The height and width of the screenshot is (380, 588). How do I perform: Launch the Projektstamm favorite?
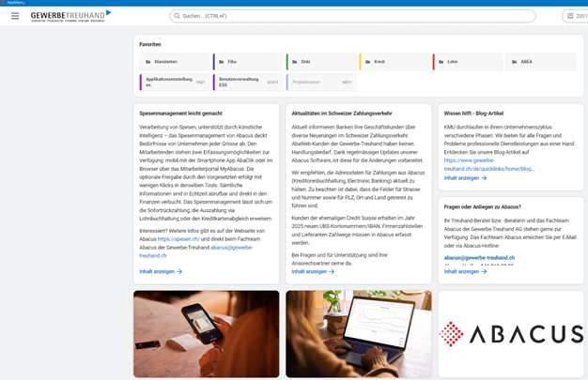[321, 82]
